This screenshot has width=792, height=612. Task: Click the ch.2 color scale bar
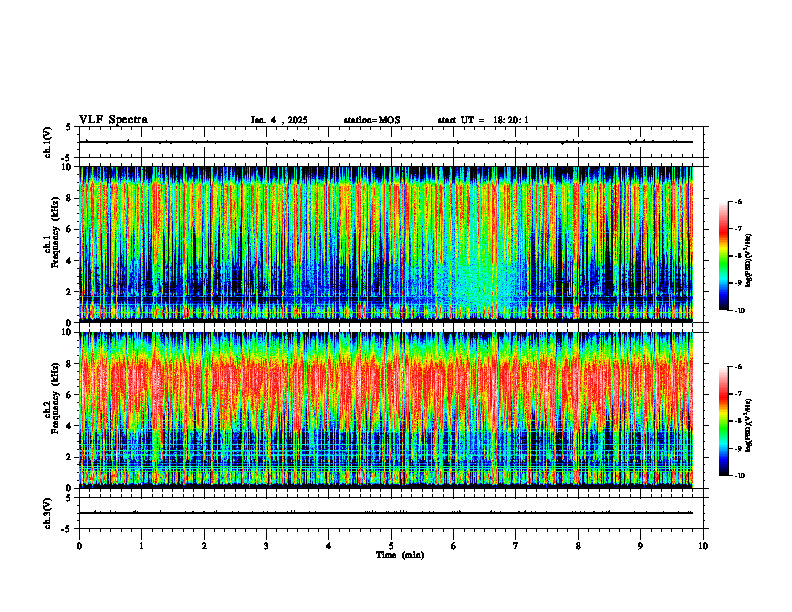724,421
